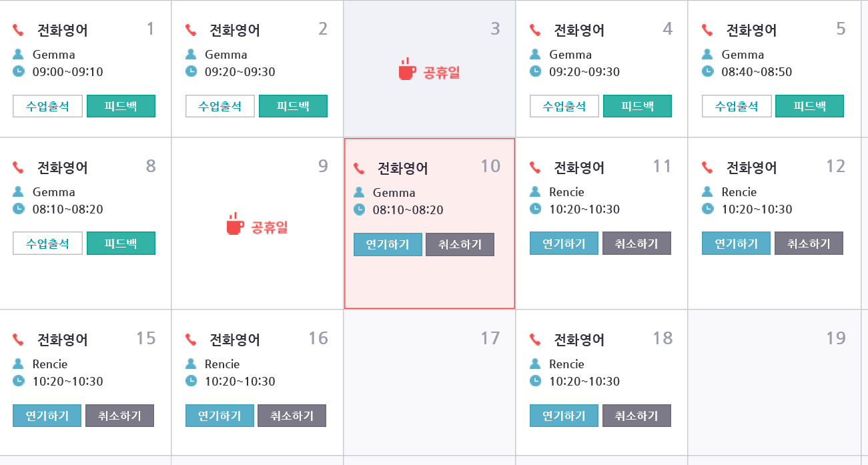This screenshot has width=868, height=465.
Task: Click the clock icon on day 15
Action: (x=19, y=381)
